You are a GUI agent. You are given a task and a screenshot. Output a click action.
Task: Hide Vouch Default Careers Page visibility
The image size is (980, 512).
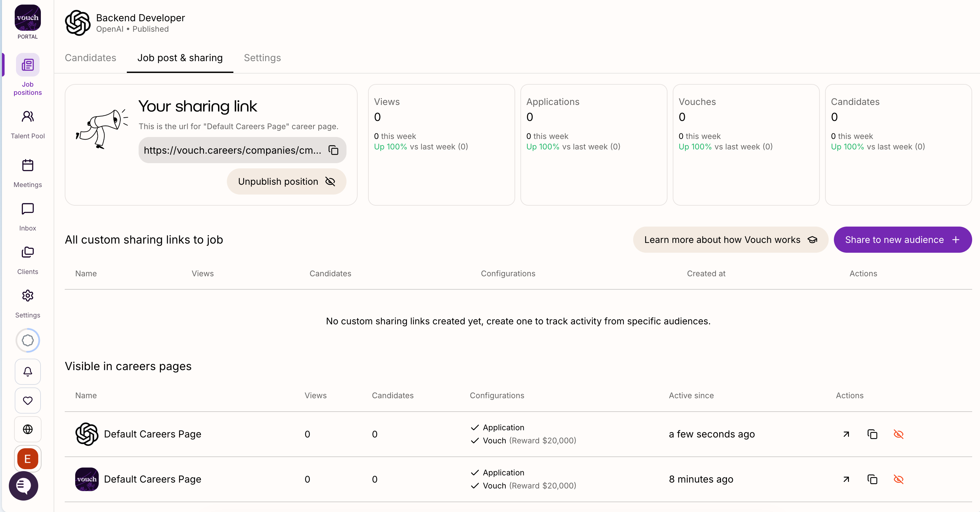point(898,479)
